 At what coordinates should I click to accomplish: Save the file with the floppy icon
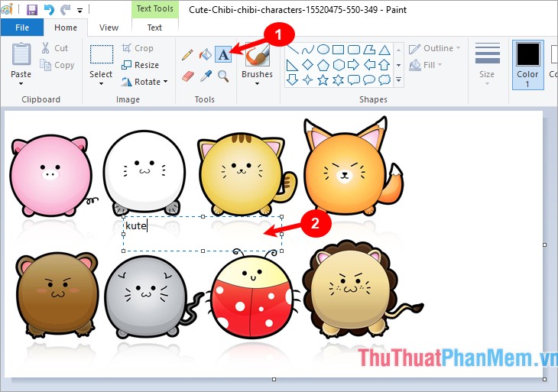pos(32,10)
